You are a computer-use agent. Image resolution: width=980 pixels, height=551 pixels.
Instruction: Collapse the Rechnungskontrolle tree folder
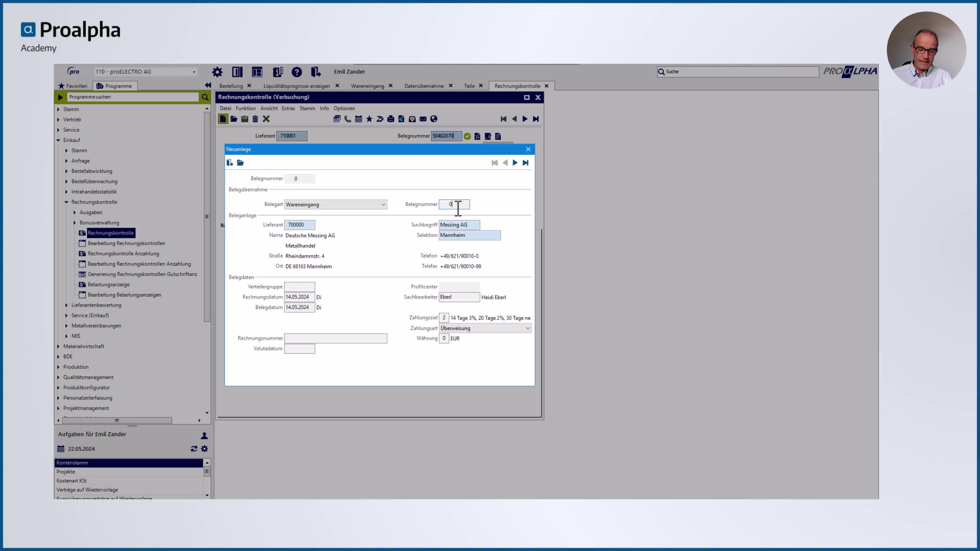(x=67, y=202)
